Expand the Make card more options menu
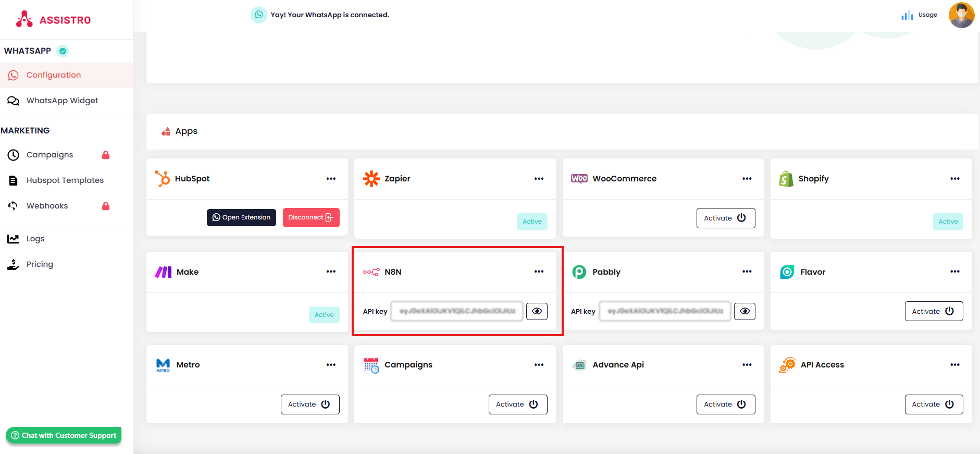Image resolution: width=980 pixels, height=454 pixels. [331, 272]
